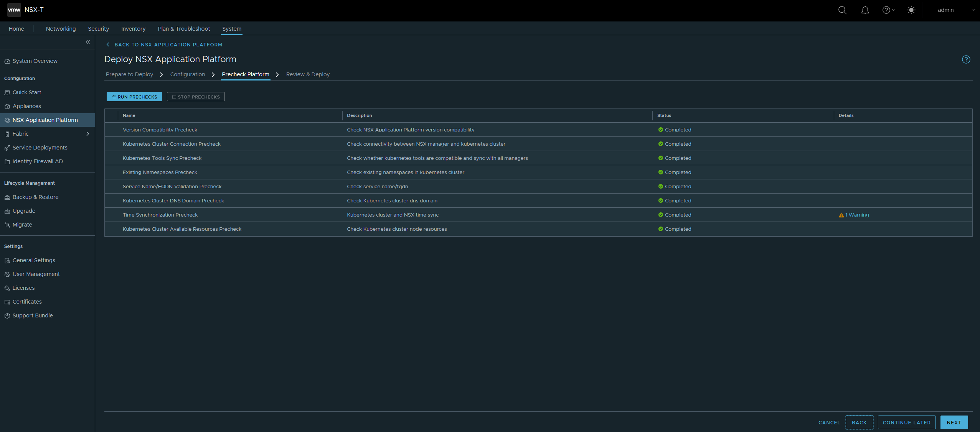Click the Cancel button

click(829, 422)
